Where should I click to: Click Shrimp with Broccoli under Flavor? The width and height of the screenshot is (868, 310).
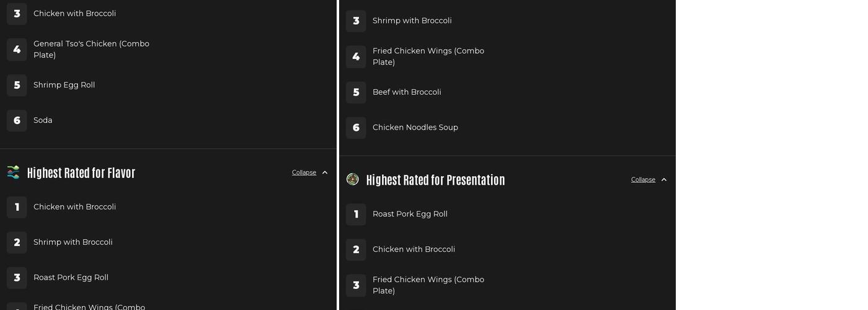tap(73, 242)
